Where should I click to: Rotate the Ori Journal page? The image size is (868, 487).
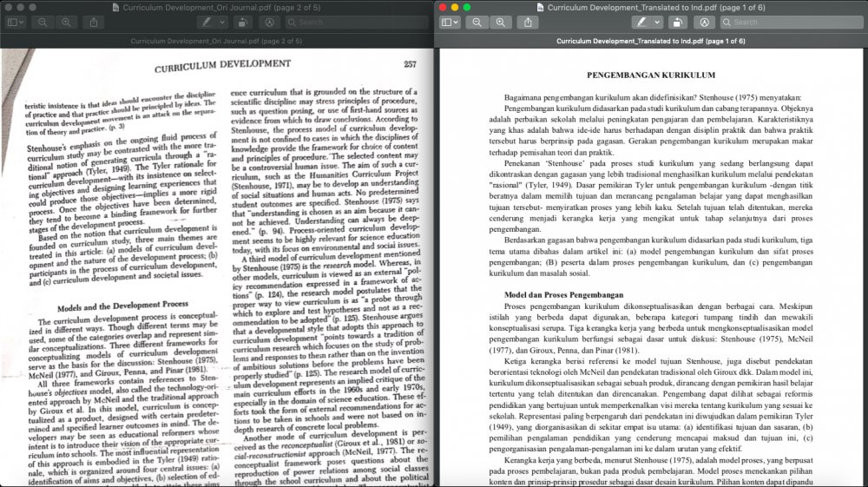pos(242,23)
